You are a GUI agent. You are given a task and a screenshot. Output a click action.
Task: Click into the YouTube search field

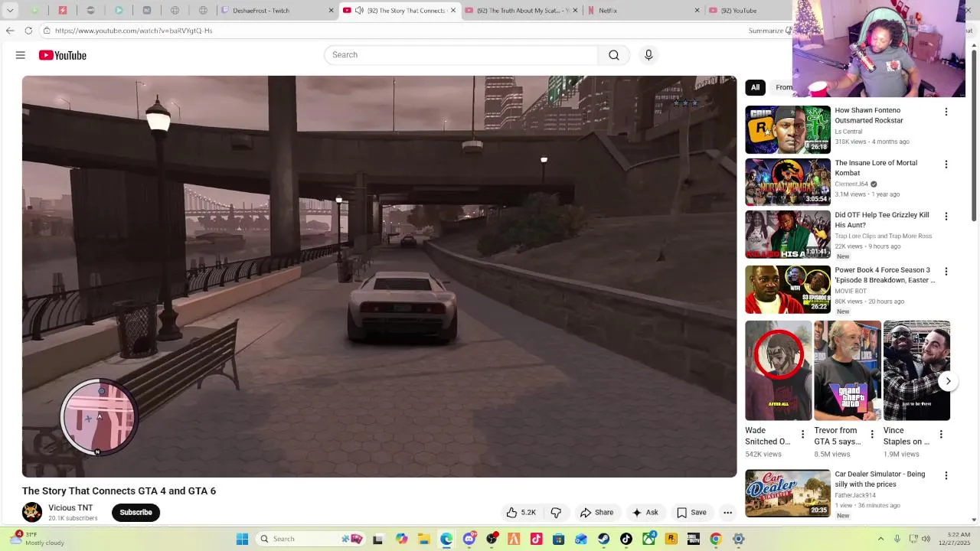[x=461, y=55]
